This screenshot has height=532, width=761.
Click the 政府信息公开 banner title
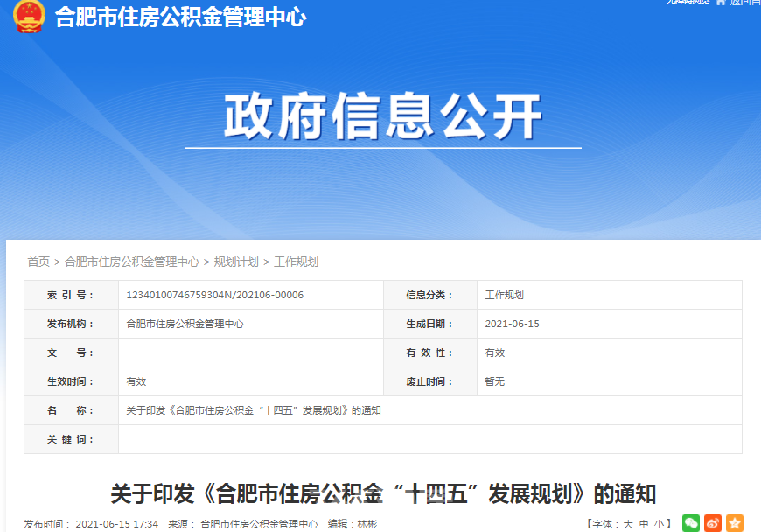click(382, 116)
